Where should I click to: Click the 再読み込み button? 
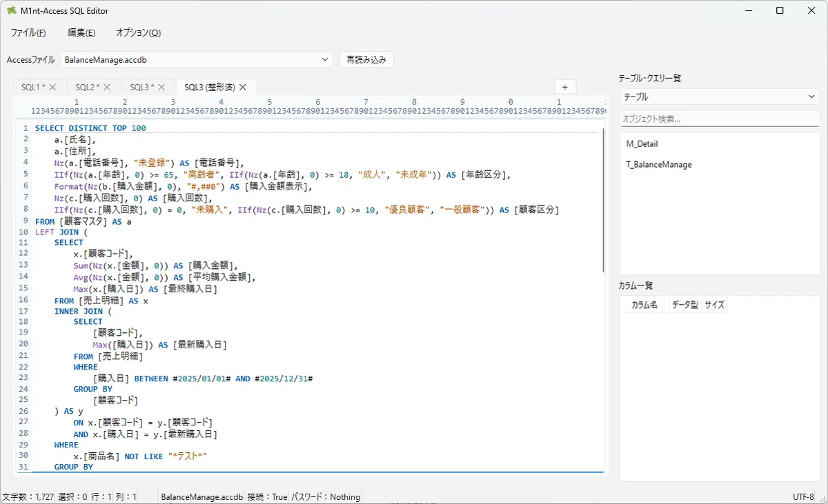click(x=366, y=59)
